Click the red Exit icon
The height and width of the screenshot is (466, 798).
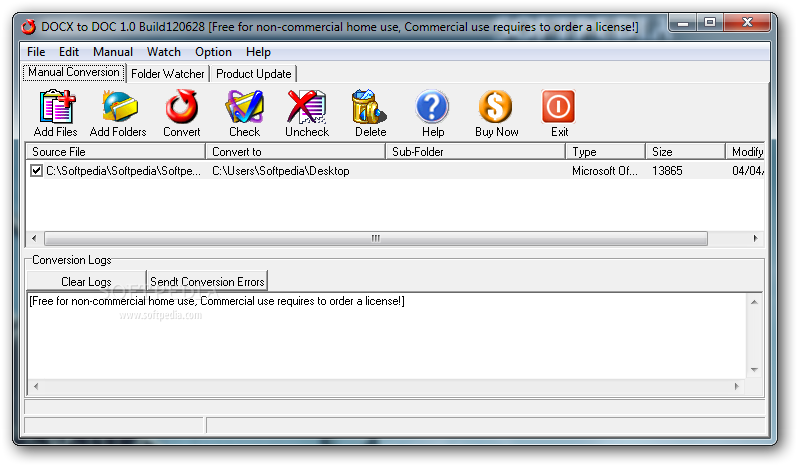tap(558, 107)
